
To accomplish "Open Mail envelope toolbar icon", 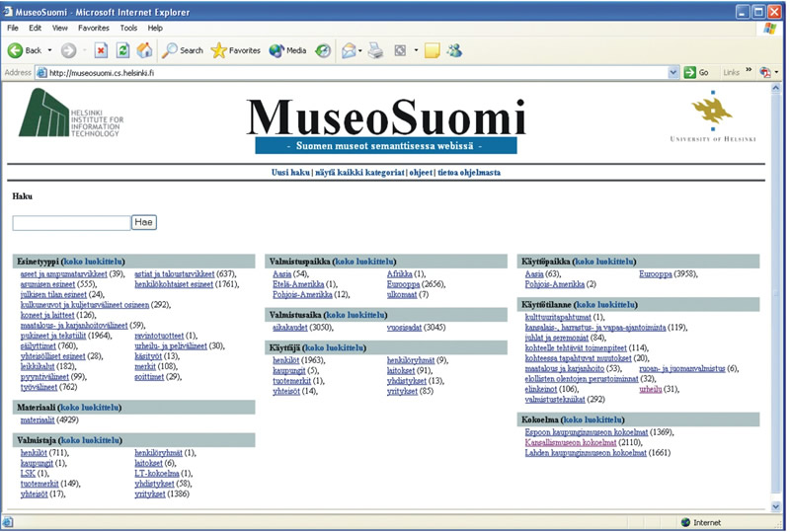I will pos(349,50).
